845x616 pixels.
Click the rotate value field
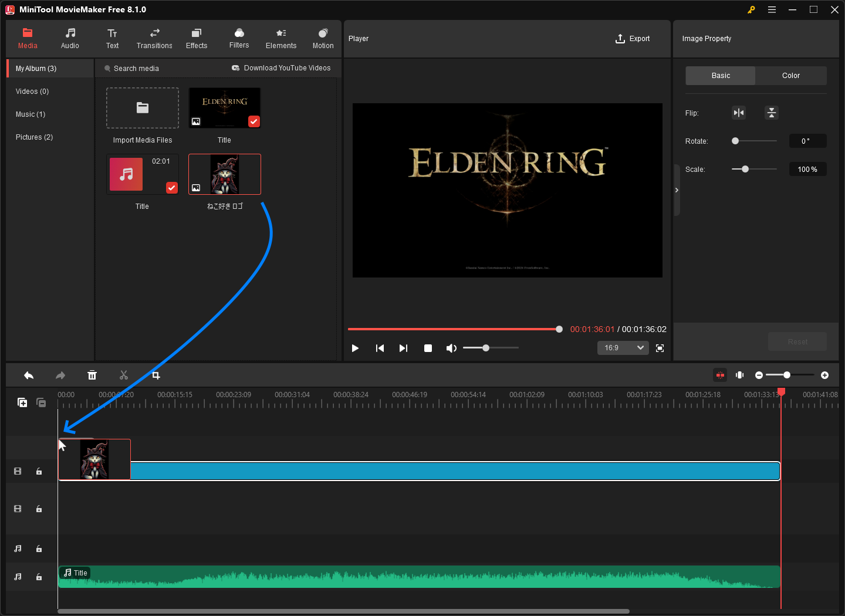[x=807, y=141]
